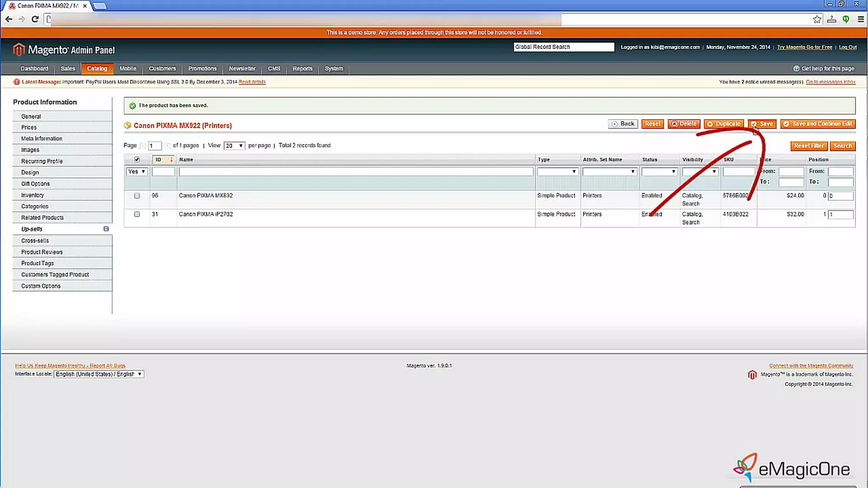Click the Global Record Search field
The image size is (868, 488).
563,47
